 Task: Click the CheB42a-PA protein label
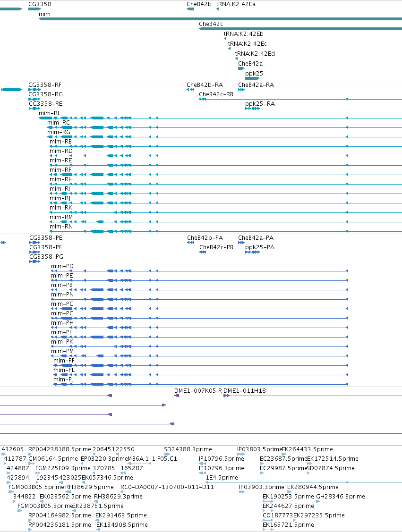(256, 237)
